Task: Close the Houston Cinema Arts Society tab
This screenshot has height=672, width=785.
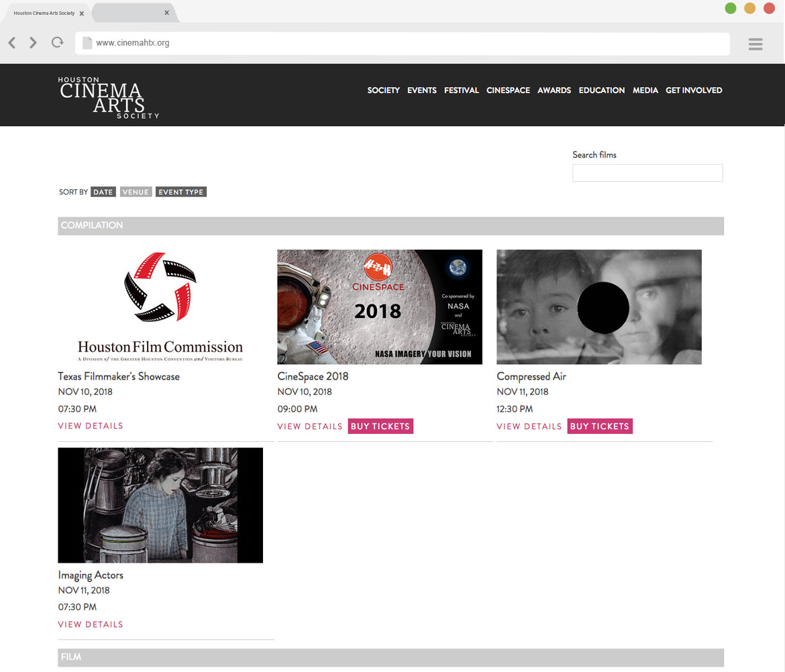Action: (x=81, y=13)
